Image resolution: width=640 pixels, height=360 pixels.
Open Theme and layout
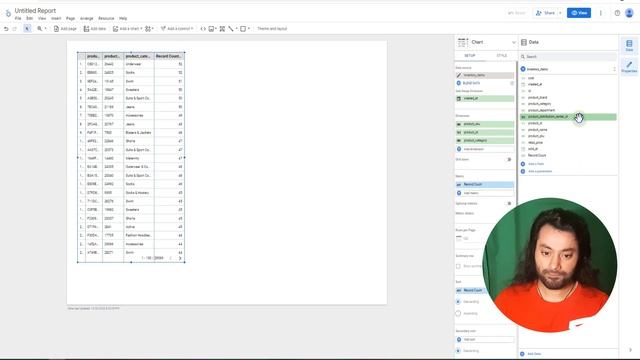pos(272,29)
